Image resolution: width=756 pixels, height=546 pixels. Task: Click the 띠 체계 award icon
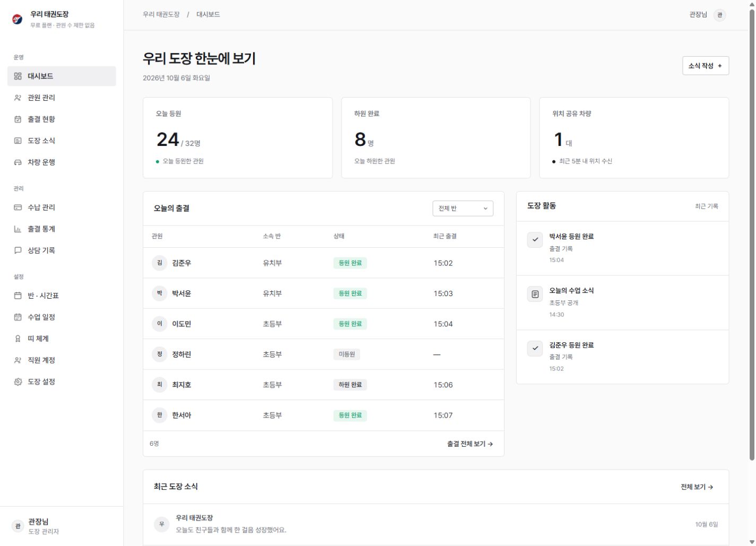click(18, 339)
